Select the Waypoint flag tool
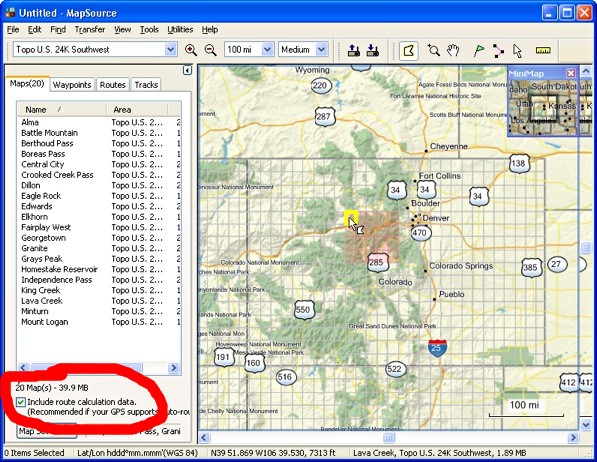This screenshot has width=597, height=462. pyautogui.click(x=479, y=50)
